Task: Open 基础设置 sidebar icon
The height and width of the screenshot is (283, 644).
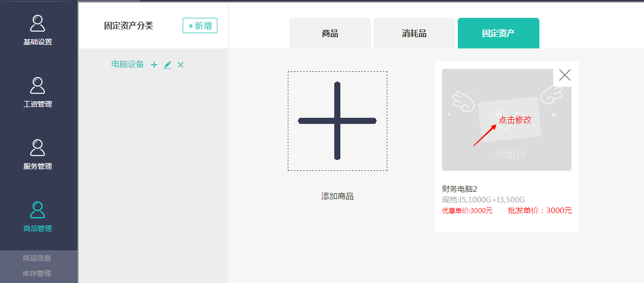Action: point(38,23)
